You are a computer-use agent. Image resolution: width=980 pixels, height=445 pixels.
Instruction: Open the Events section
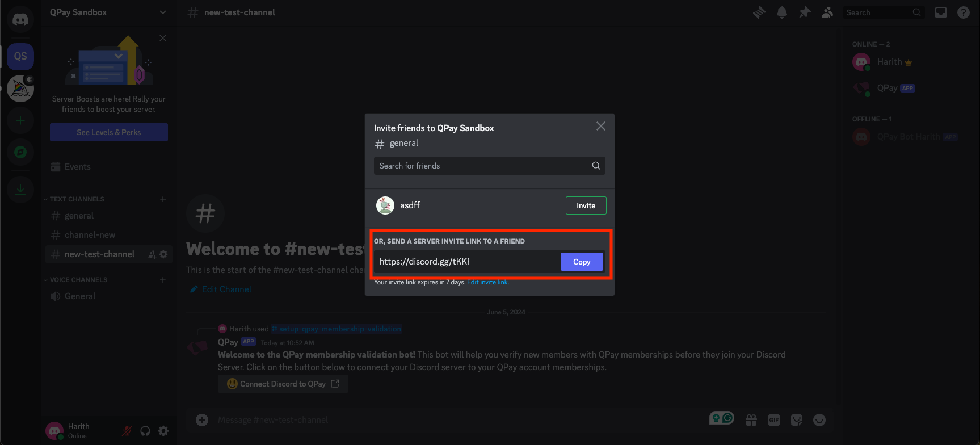point(108,167)
